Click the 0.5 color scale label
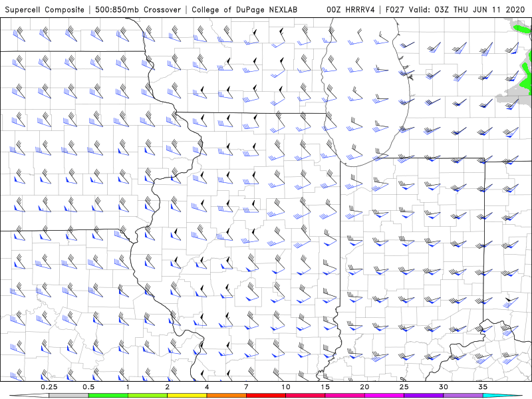The height and width of the screenshot is (399, 532). pos(88,387)
